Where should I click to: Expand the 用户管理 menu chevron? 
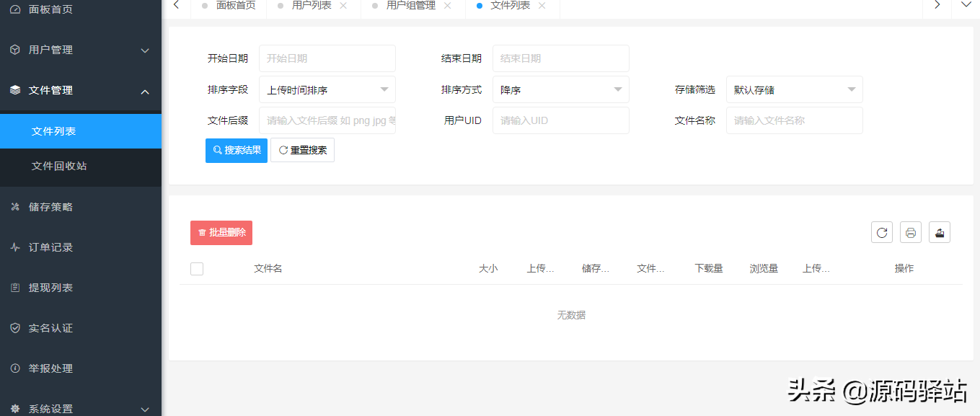(x=145, y=50)
